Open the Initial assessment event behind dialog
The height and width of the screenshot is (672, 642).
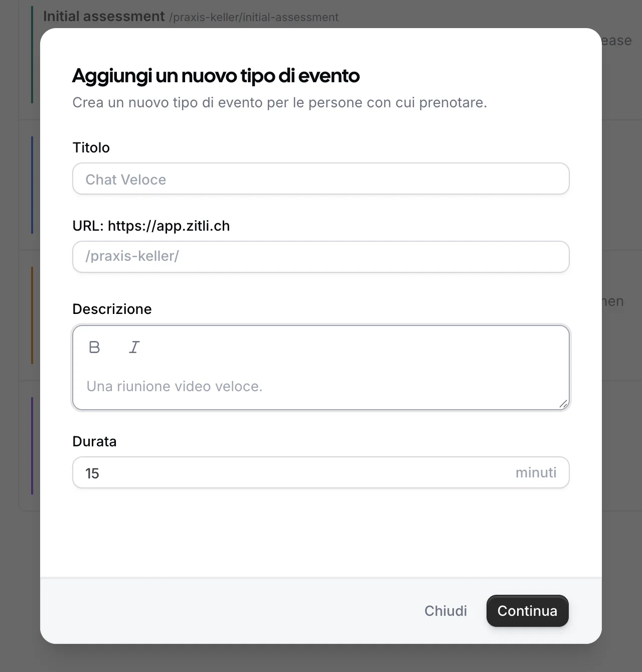click(x=104, y=16)
